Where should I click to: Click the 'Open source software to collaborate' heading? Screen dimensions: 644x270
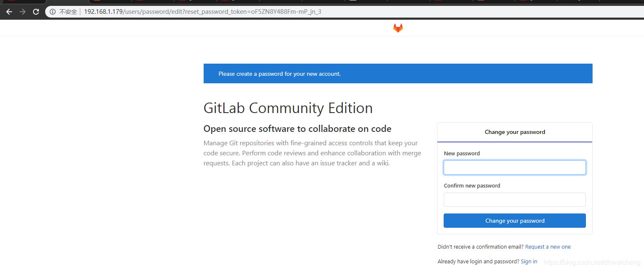[x=297, y=129]
